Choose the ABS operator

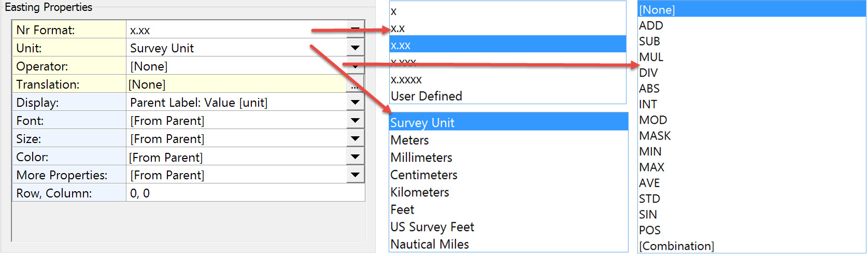(649, 89)
